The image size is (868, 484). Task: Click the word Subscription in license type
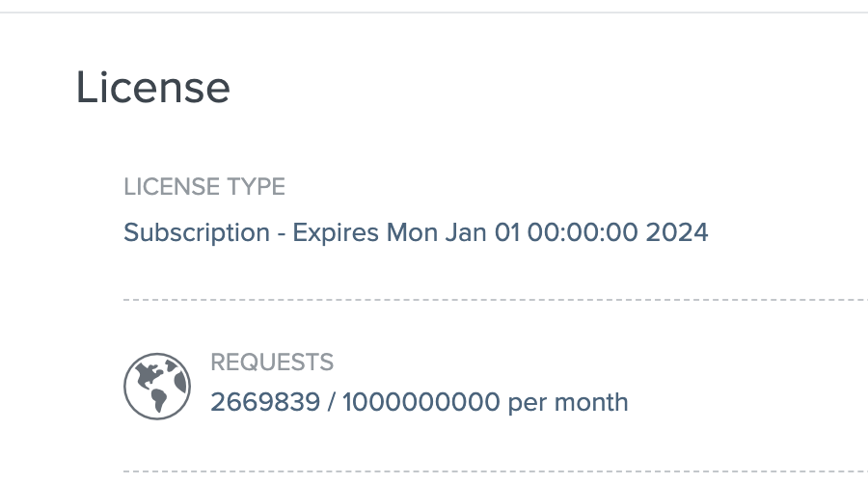click(x=197, y=232)
